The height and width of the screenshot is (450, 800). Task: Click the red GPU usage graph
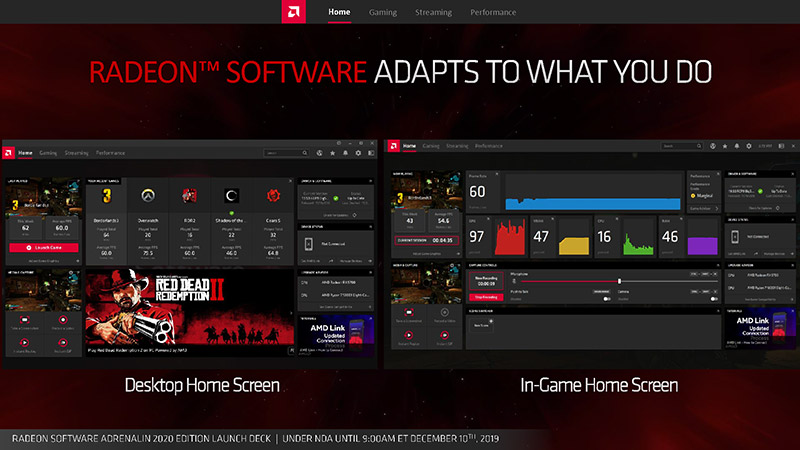pos(509,238)
